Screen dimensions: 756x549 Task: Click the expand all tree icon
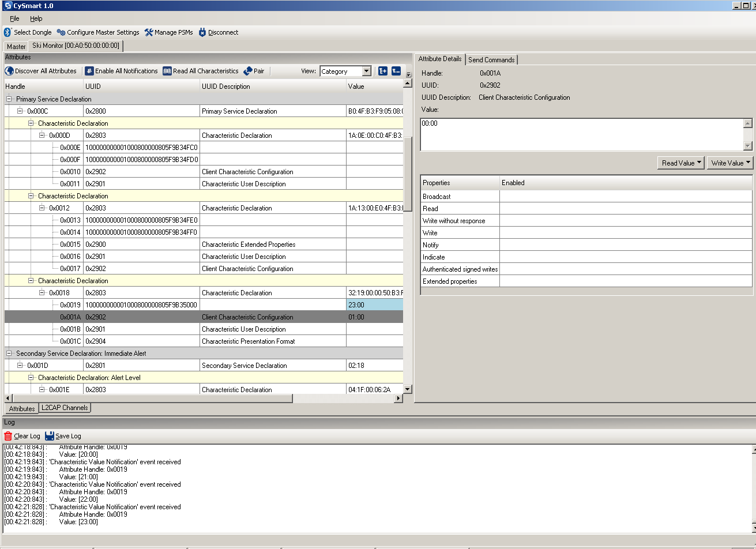tap(383, 71)
